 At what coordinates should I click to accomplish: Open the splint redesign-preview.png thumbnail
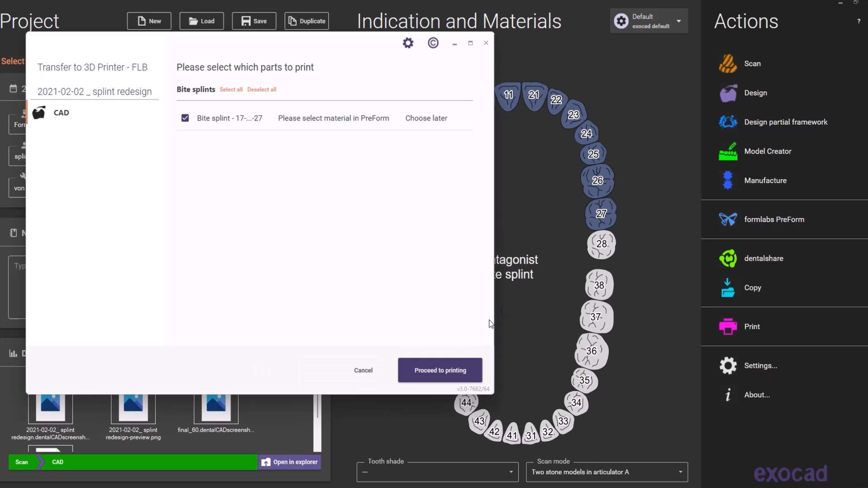click(x=133, y=408)
